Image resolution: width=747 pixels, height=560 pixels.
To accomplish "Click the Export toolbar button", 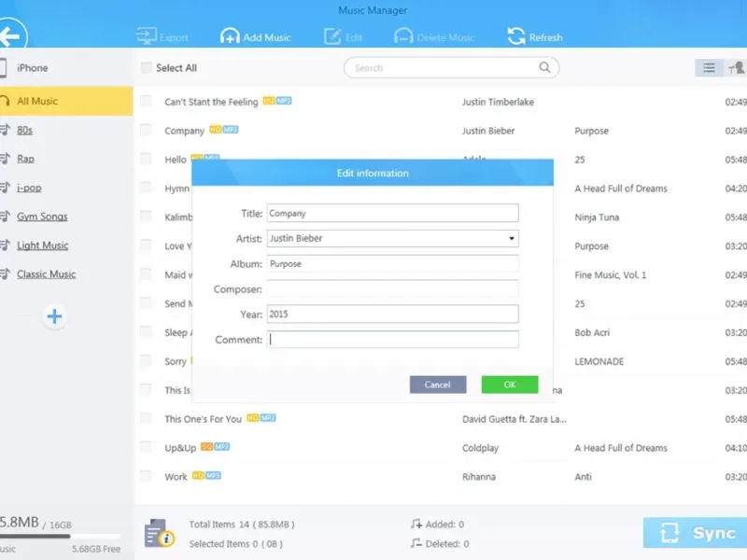I will click(x=162, y=37).
